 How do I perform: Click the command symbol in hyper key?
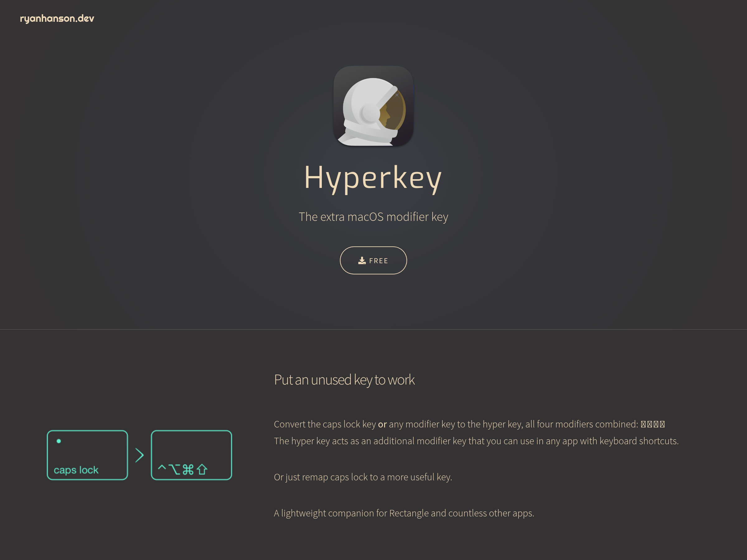tap(188, 469)
